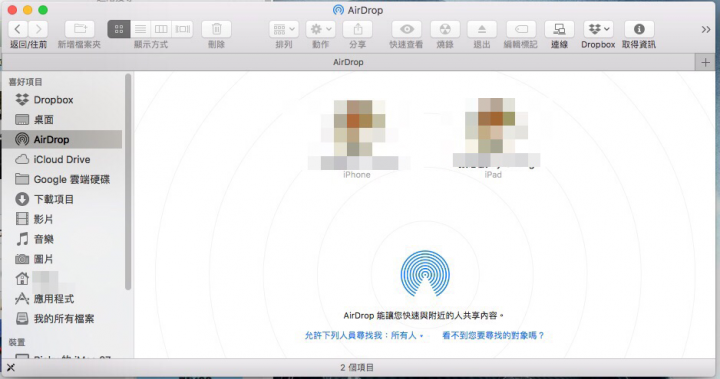The height and width of the screenshot is (379, 720).
Task: Click the 喜好項目 Favorites section header
Action: click(x=25, y=82)
